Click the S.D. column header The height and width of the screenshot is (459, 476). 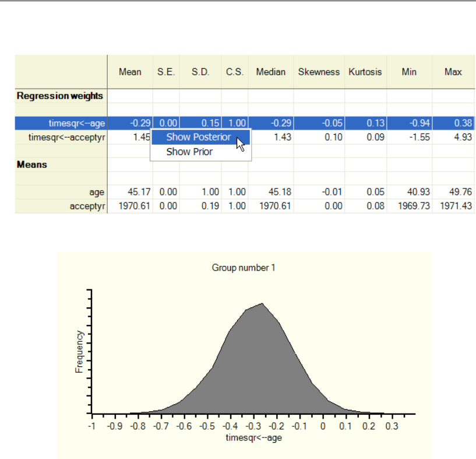click(200, 72)
